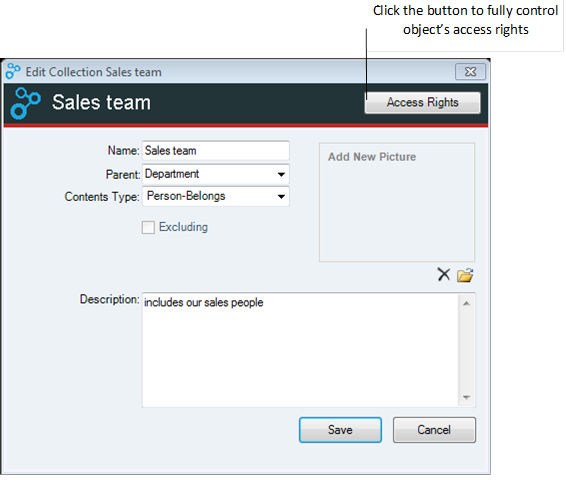Click the description scrollbar down arrow
The image size is (566, 490).
pyautogui.click(x=466, y=397)
